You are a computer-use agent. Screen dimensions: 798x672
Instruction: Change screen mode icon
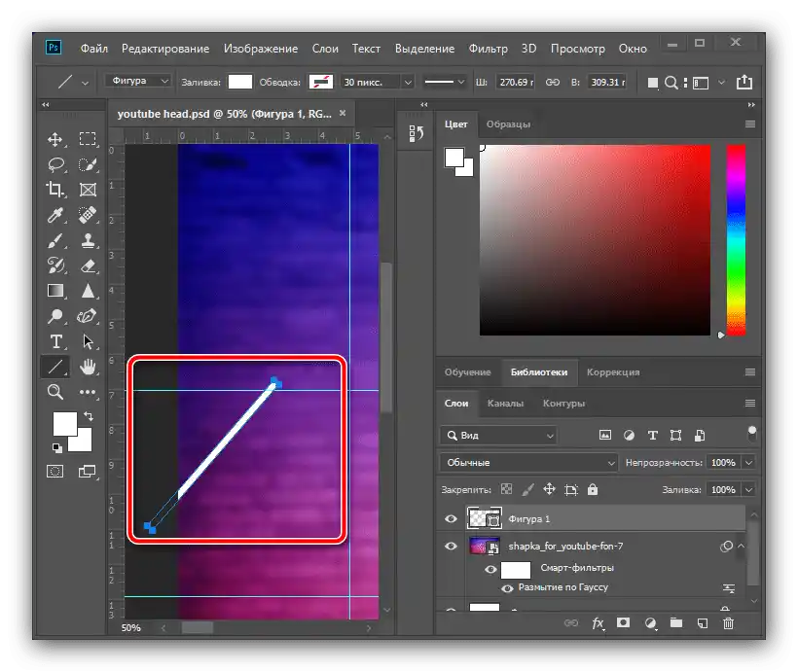pyautogui.click(x=88, y=471)
